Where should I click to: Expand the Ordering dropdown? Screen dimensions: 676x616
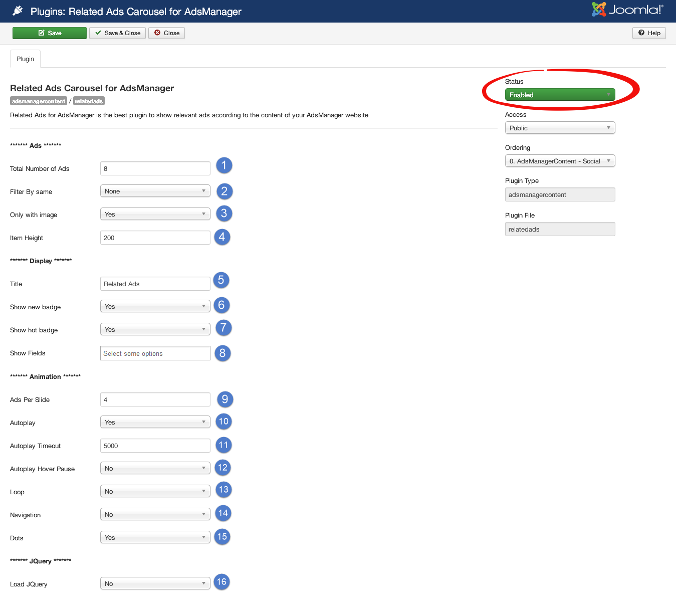point(560,161)
